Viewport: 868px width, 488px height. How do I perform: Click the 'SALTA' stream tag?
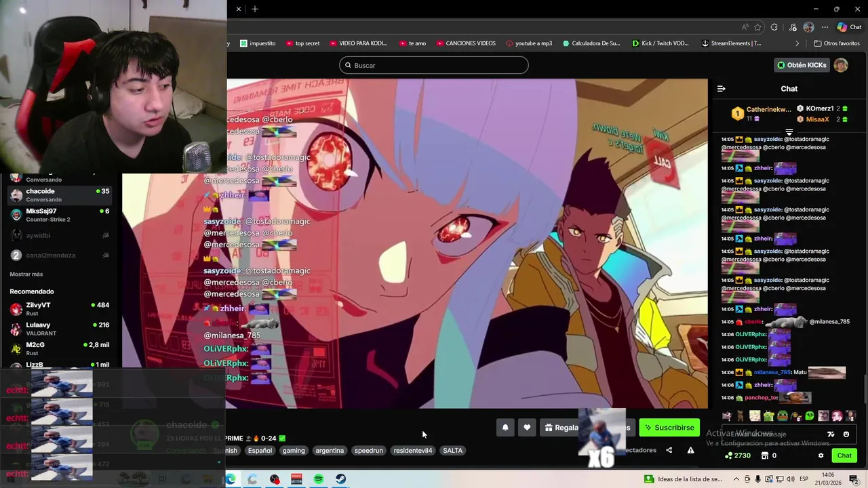point(452,450)
